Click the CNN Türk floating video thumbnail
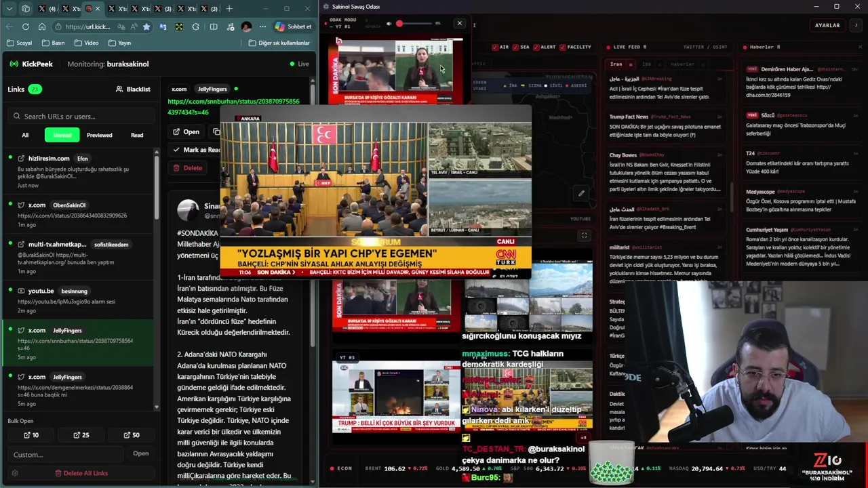This screenshot has width=868, height=488. [x=376, y=192]
